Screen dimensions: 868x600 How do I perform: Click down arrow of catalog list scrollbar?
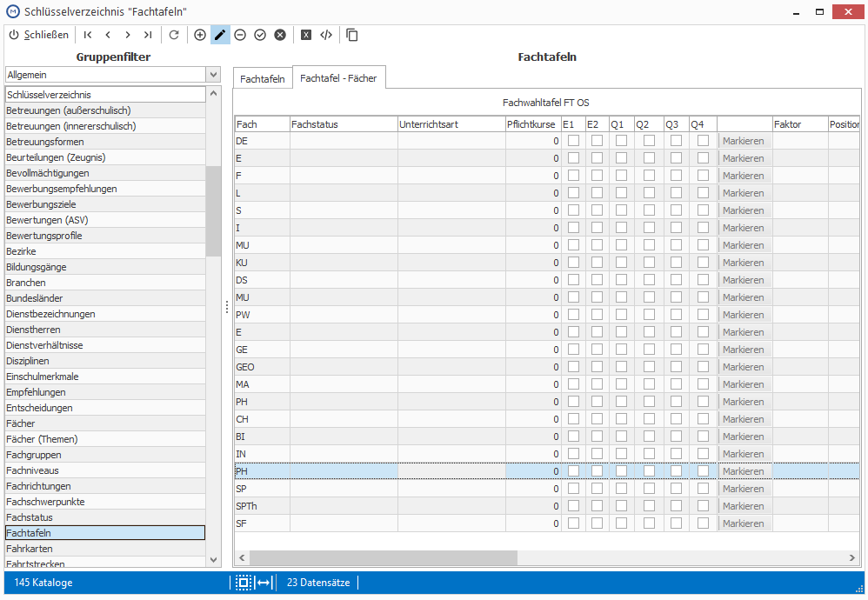(x=213, y=560)
